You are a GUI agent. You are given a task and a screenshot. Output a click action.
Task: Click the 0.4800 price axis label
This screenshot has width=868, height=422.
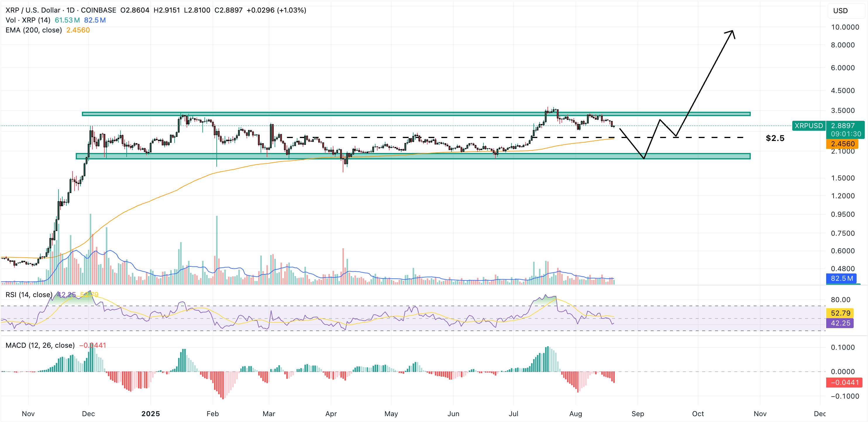point(843,269)
